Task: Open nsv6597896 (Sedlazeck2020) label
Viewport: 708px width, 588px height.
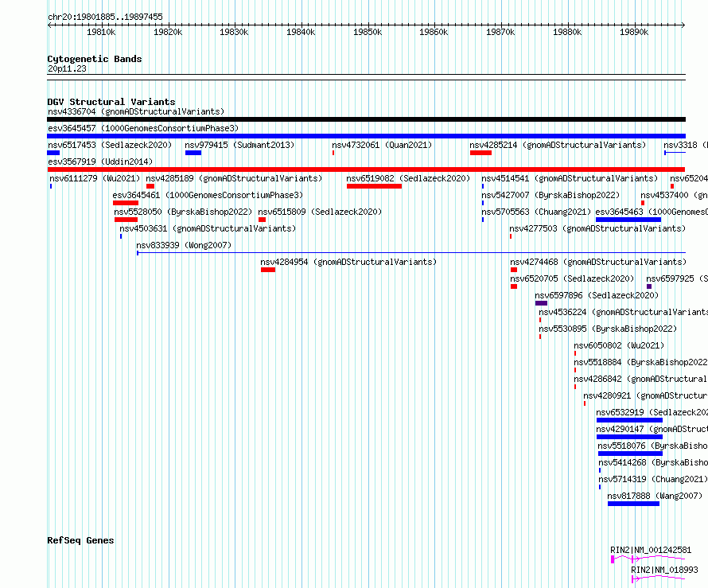Action: click(x=597, y=295)
